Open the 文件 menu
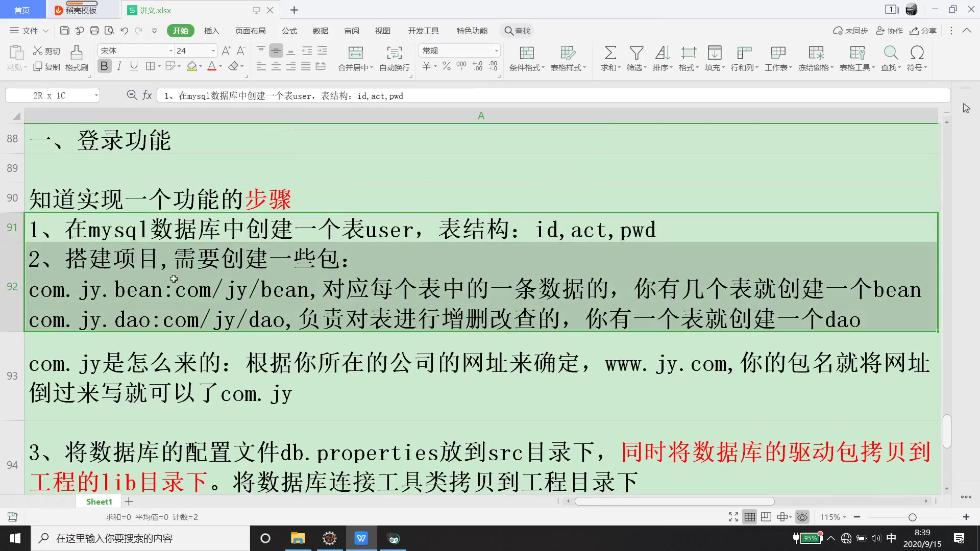 [x=28, y=31]
